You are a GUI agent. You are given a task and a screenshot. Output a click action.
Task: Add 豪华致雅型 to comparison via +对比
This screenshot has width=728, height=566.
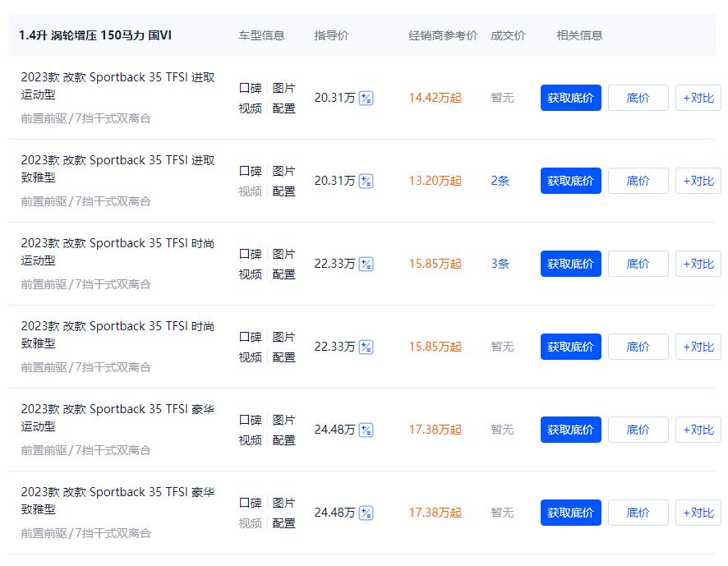click(698, 512)
